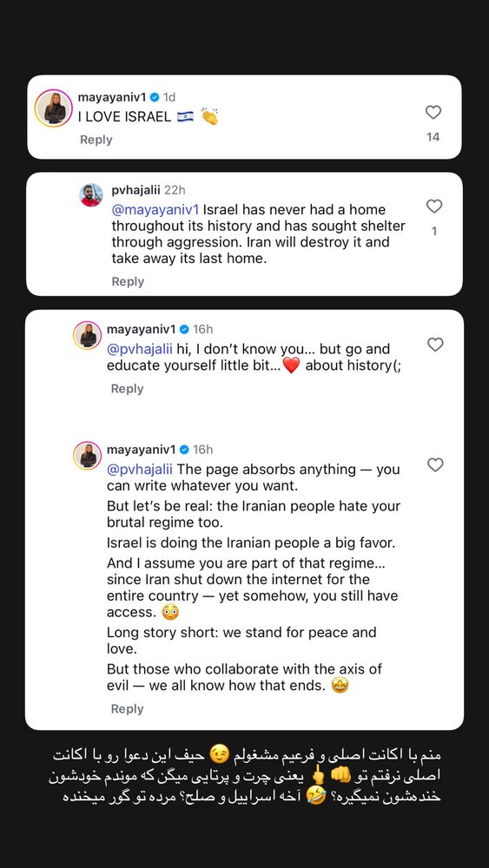Tap the verified badge beside mayayaniv1 1d
This screenshot has width=489, height=868.
pos(155,97)
